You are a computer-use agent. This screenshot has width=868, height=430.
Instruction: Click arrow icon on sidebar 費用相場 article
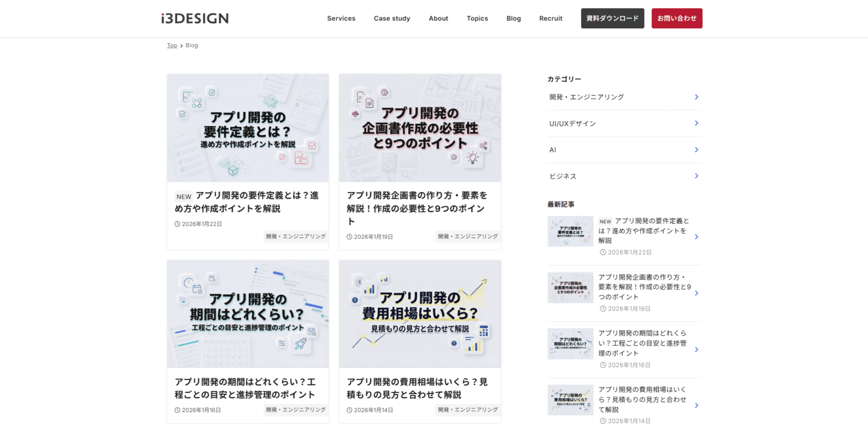tap(697, 406)
